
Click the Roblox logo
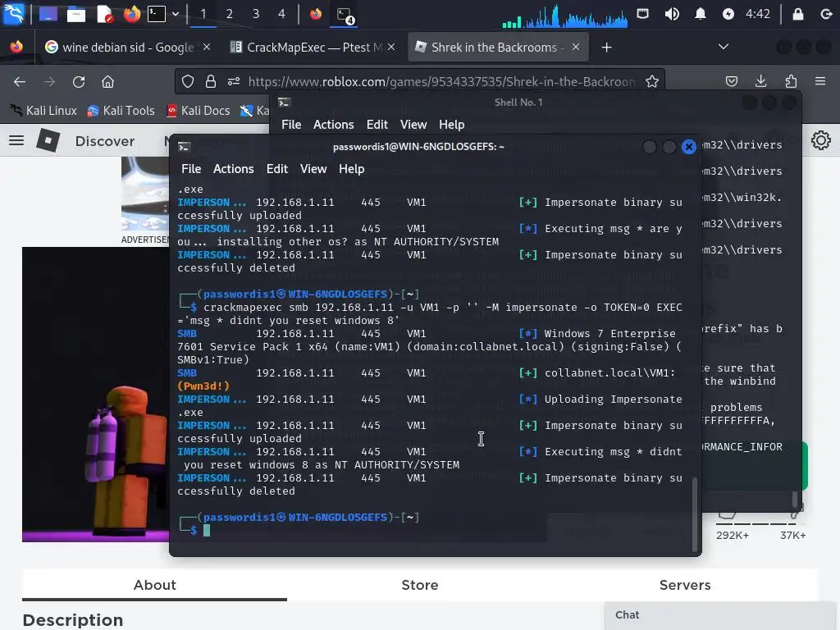[48, 141]
